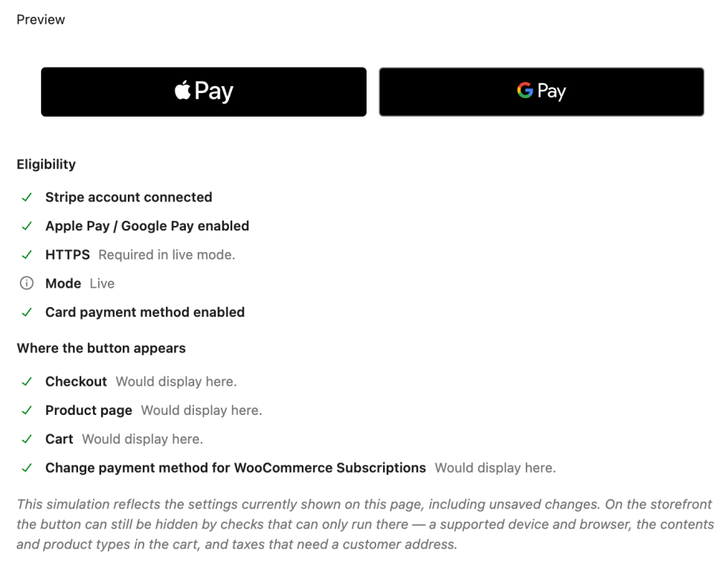Screen dimensions: 728x571
Task: Click checkmark beside Change payment method row
Action: pyautogui.click(x=27, y=468)
